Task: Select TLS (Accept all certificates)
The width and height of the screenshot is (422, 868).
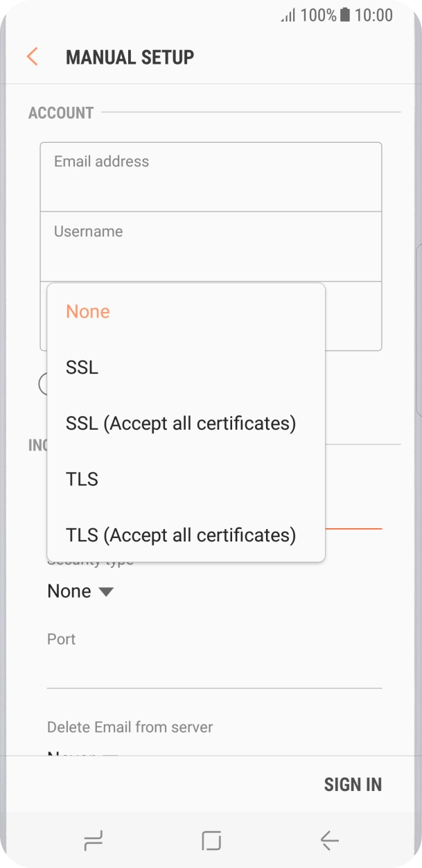Action: [181, 535]
